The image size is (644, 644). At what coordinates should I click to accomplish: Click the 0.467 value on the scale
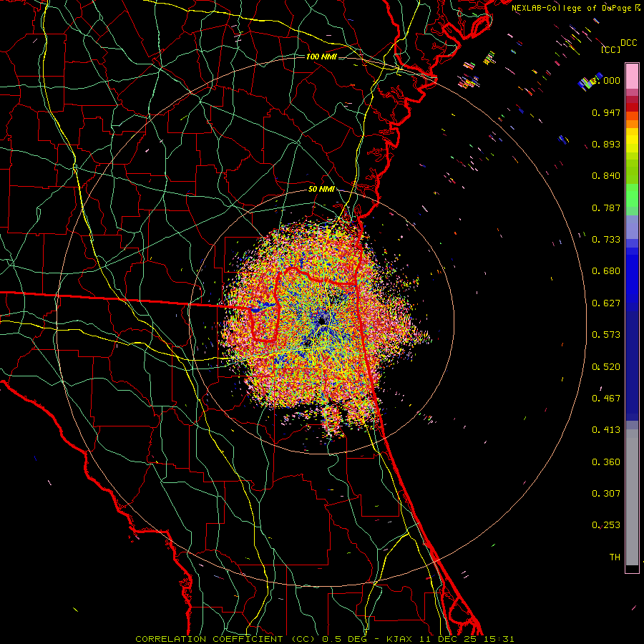(x=606, y=399)
